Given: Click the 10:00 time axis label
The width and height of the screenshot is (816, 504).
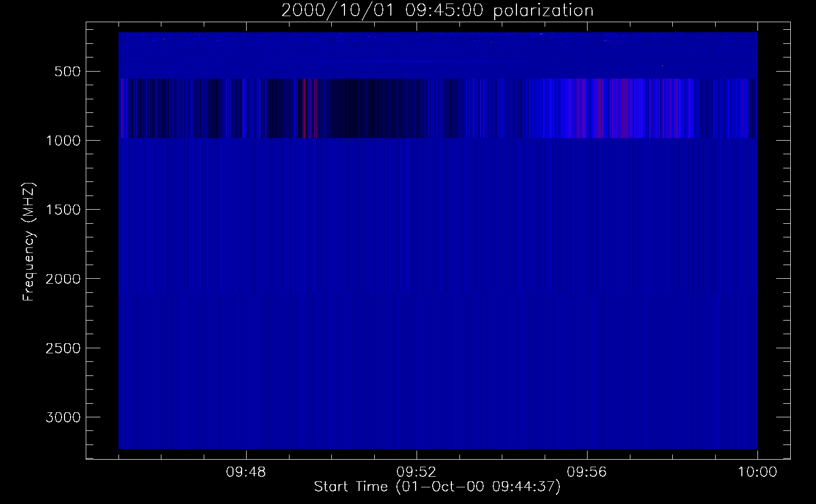Looking at the screenshot, I should pos(757,472).
